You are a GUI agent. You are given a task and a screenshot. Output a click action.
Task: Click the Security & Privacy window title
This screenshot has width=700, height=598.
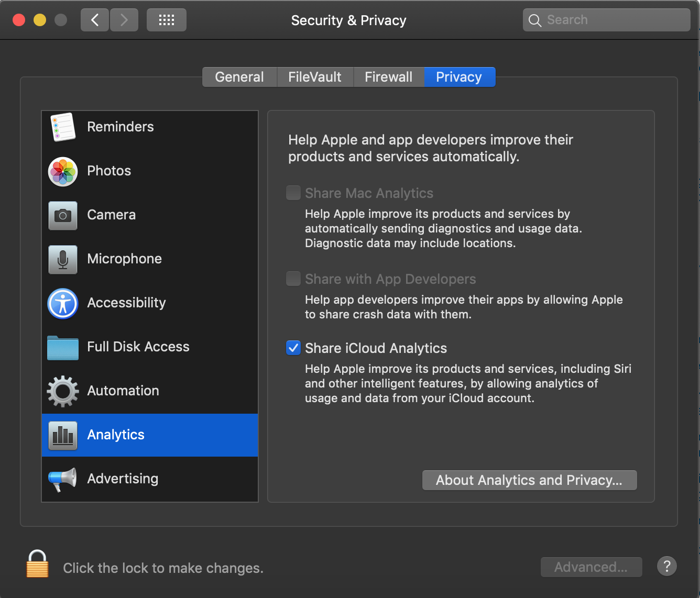tap(348, 20)
